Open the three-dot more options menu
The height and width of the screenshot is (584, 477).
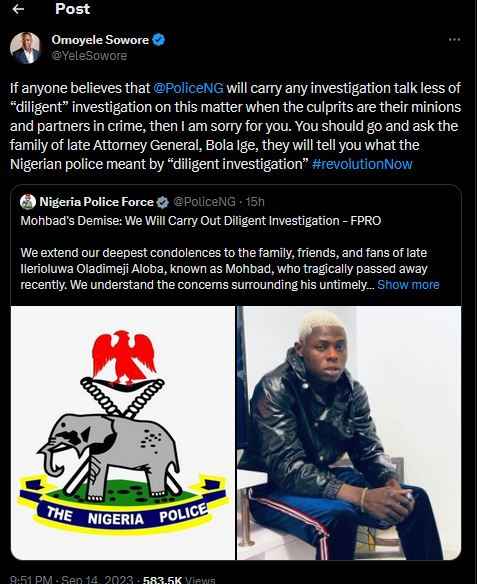click(454, 39)
